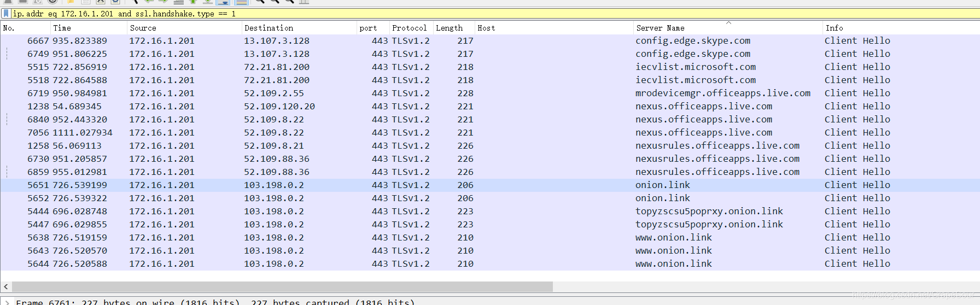Select packet 7056 at time 1111.027934

pos(490,132)
